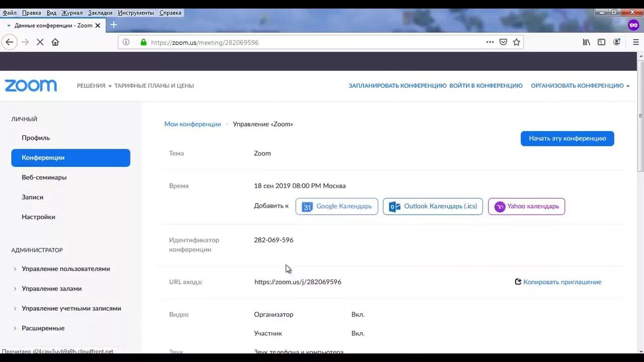Add to Google Календарь button
This screenshot has width=644, height=362.
(x=337, y=207)
